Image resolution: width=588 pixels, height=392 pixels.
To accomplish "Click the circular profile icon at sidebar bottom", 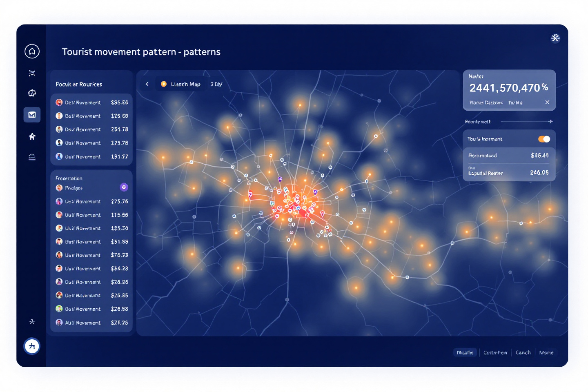I will click(32, 346).
